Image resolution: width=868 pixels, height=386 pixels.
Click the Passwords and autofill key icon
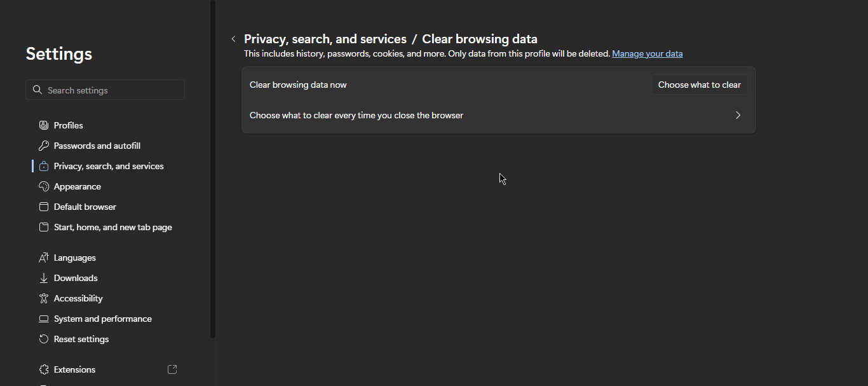coord(44,146)
